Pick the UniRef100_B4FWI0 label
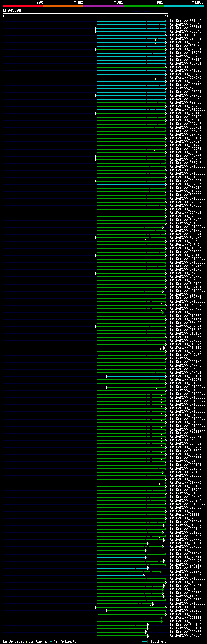The height and width of the screenshot is (644, 207). (x=186, y=113)
